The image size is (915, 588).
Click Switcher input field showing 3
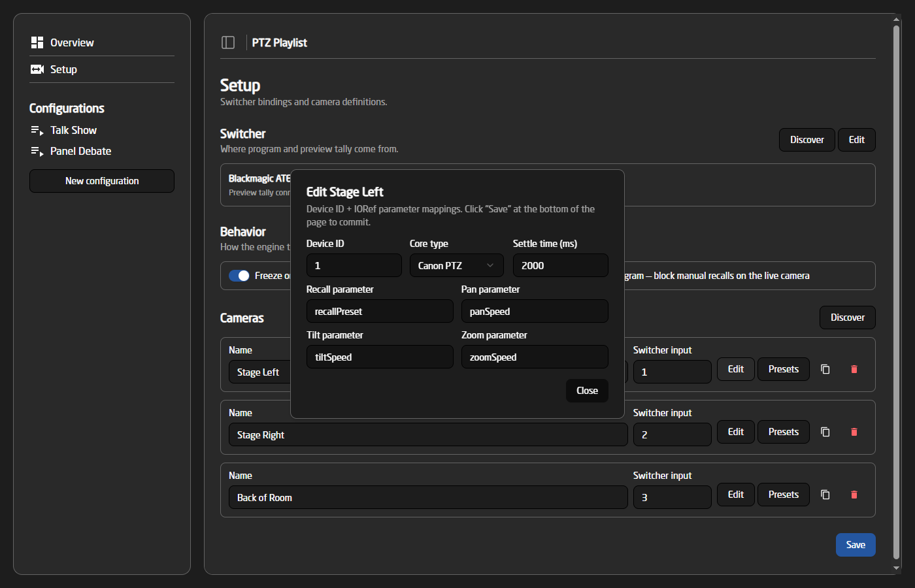tap(673, 497)
